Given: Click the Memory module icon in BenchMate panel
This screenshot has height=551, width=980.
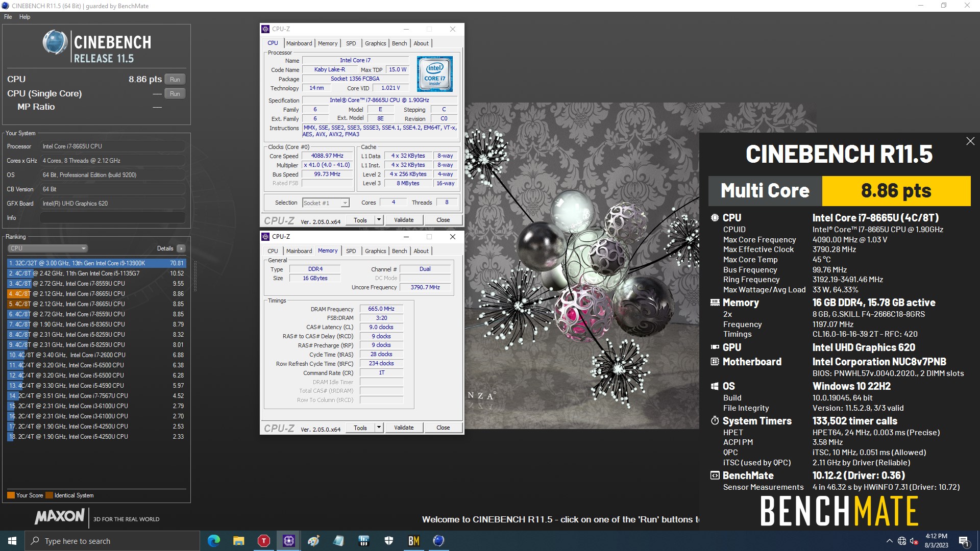Looking at the screenshot, I should pos(715,303).
